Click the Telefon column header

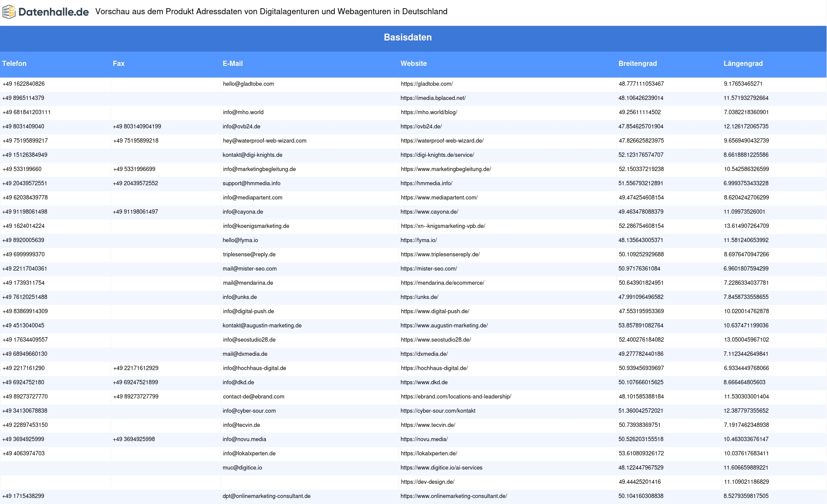pos(14,63)
